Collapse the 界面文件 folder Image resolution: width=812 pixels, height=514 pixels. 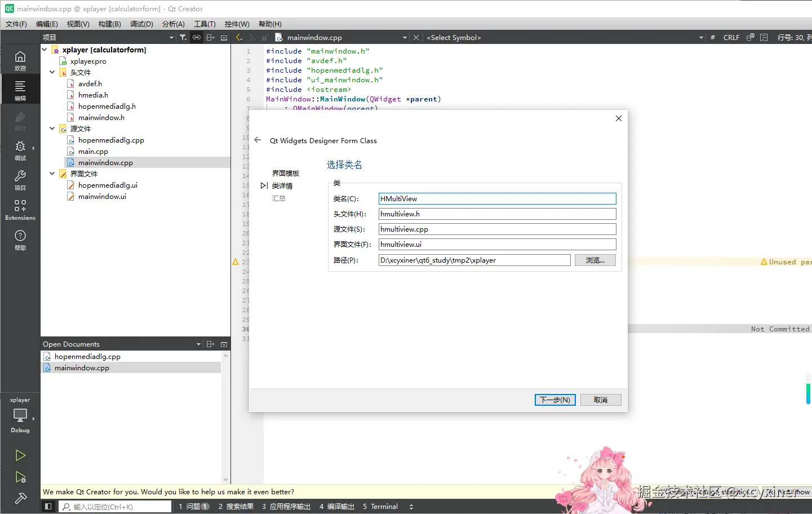(52, 174)
